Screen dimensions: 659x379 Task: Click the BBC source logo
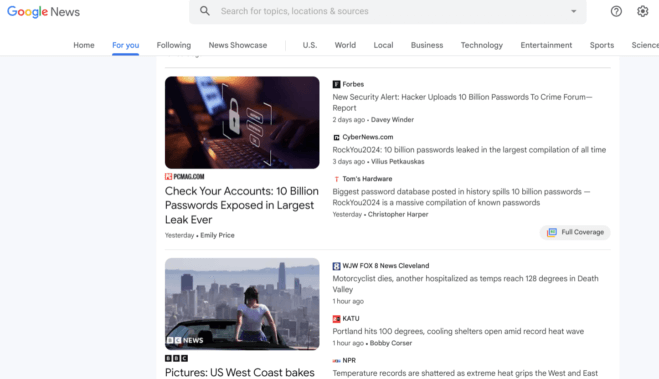pyautogui.click(x=177, y=358)
